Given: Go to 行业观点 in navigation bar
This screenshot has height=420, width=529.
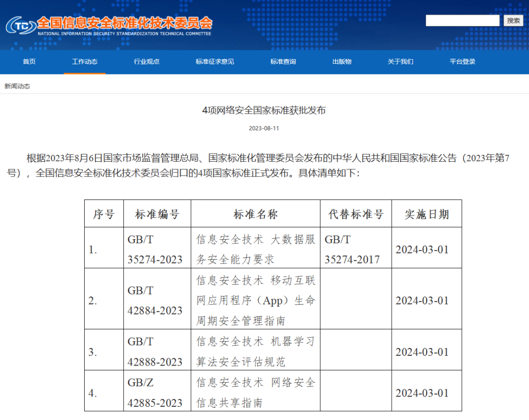Looking at the screenshot, I should click(x=146, y=62).
